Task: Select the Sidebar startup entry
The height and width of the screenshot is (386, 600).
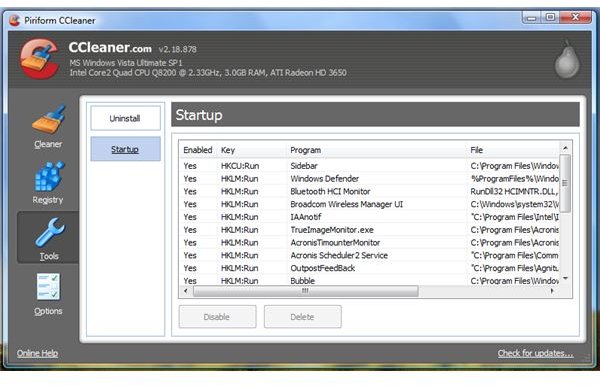Action: pos(369,166)
